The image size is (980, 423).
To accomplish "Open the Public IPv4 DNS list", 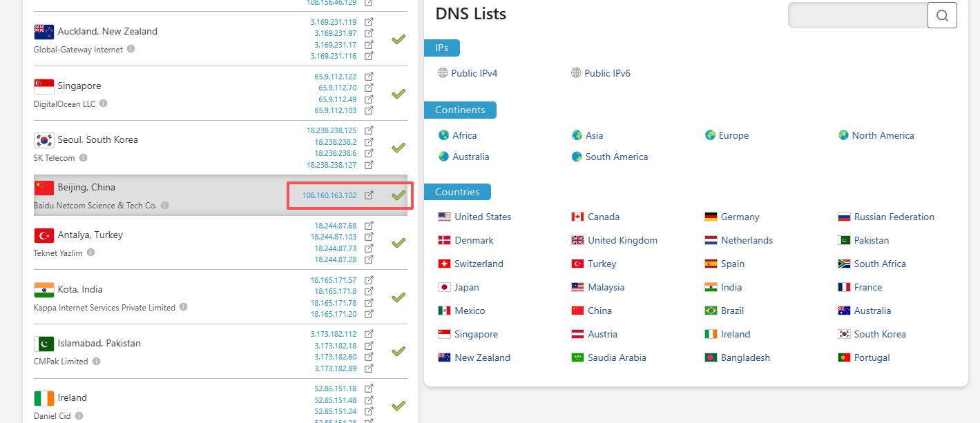I will coord(474,73).
